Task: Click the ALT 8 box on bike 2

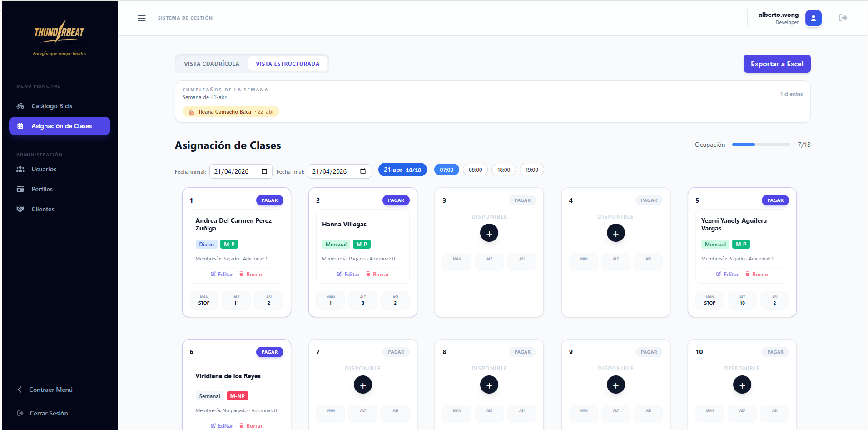Action: point(363,300)
